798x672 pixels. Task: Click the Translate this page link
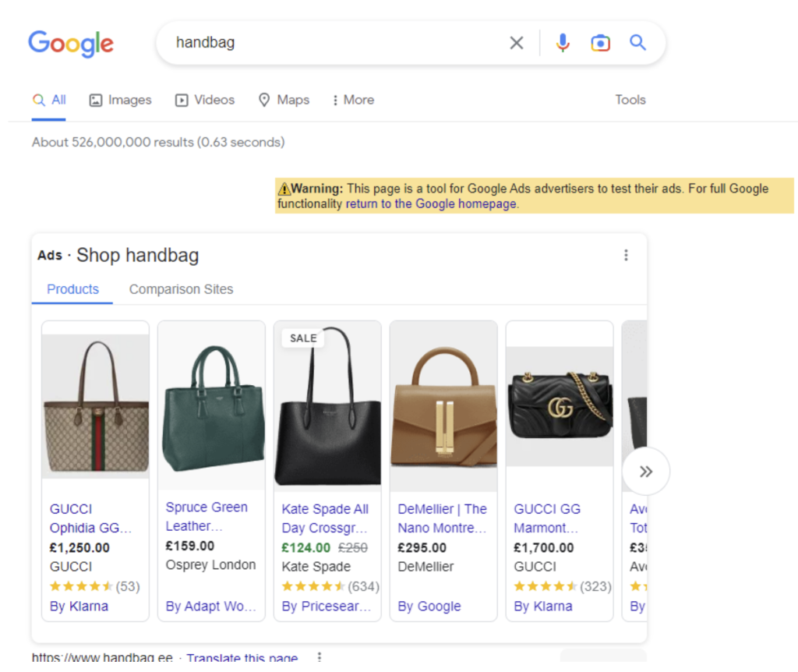coord(242,657)
